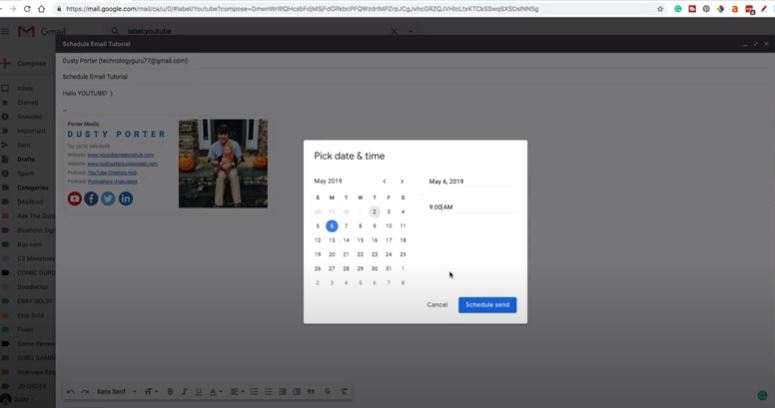
Task: Open the Facebook icon in the signature
Action: pyautogui.click(x=91, y=199)
